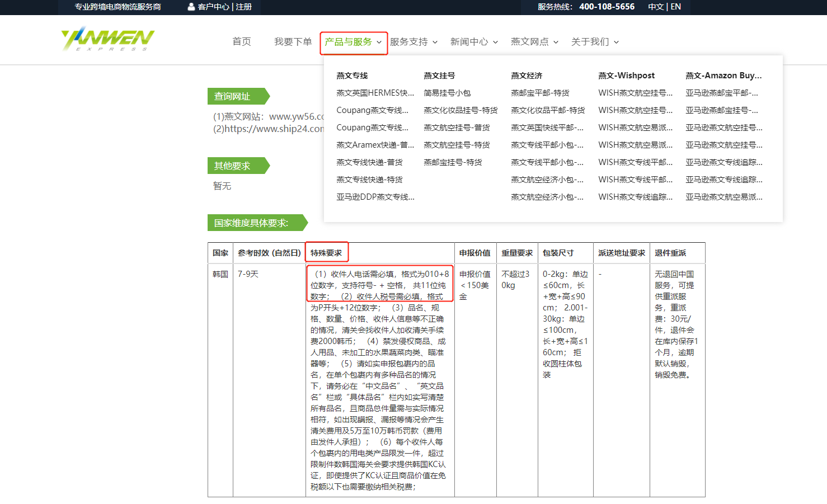Open 燕文航空挂号-普货 product link

pyautogui.click(x=457, y=128)
